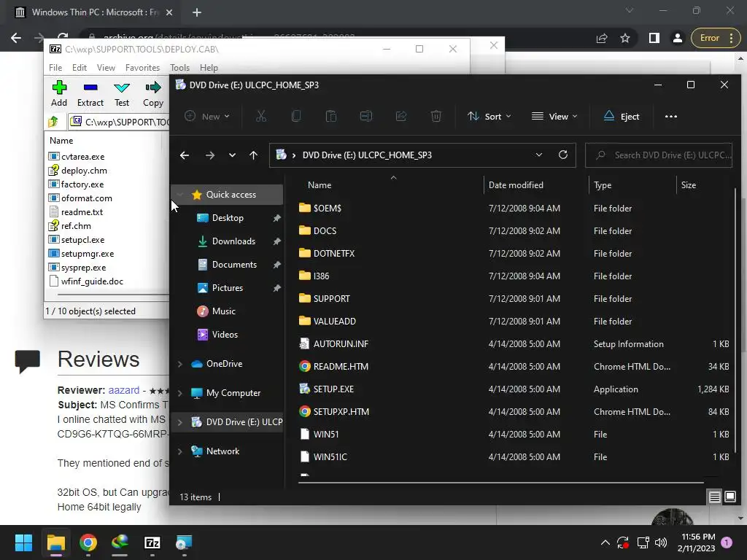
Task: Open the 7-Zip File menu
Action: pos(55,68)
